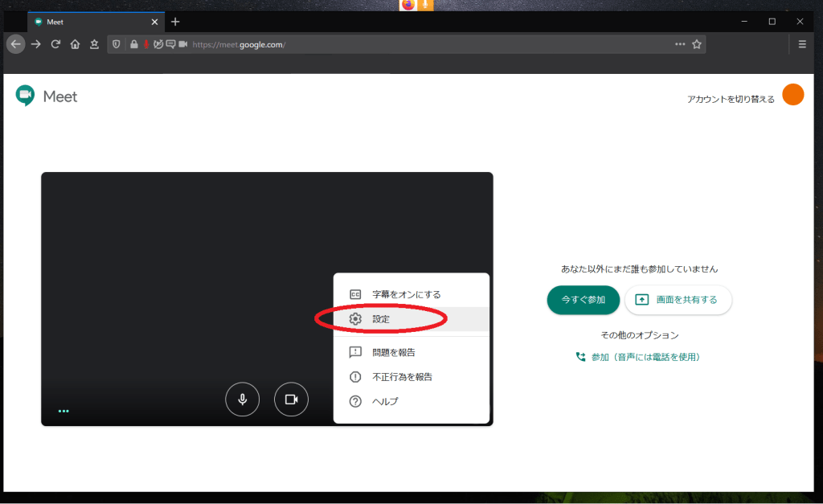Open the Firefox hamburger menu
The image size is (823, 504).
tap(802, 44)
